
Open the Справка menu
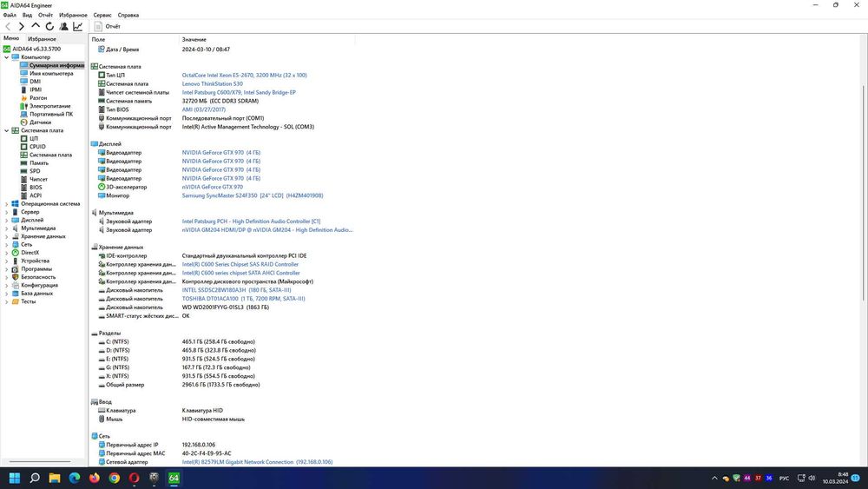[128, 15]
